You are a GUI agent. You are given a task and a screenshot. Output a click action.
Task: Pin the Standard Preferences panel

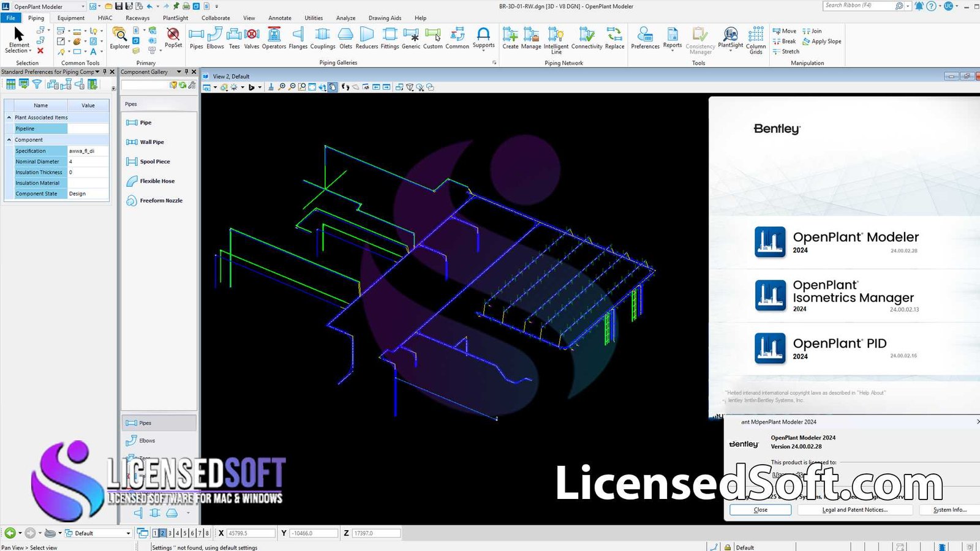(105, 72)
